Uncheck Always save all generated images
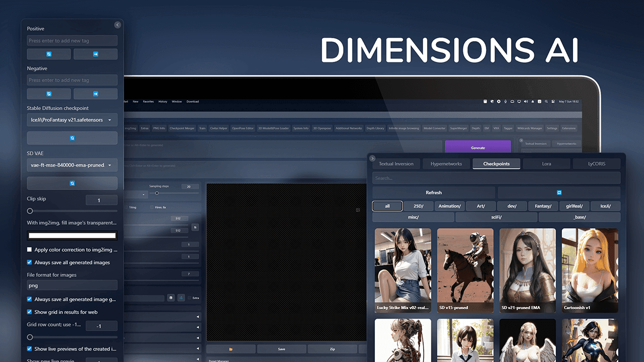This screenshot has height=362, width=644. click(30, 262)
